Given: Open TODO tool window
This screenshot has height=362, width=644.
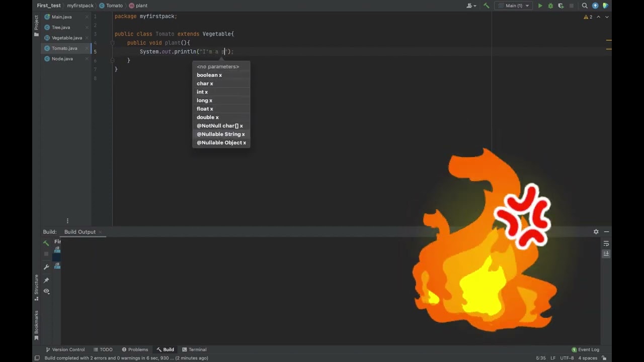Looking at the screenshot, I should [103, 349].
